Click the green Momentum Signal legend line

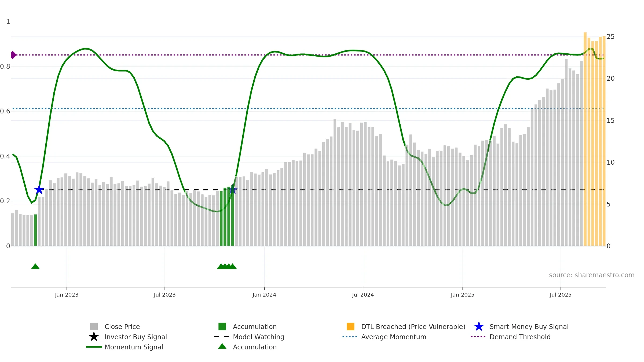coord(94,347)
